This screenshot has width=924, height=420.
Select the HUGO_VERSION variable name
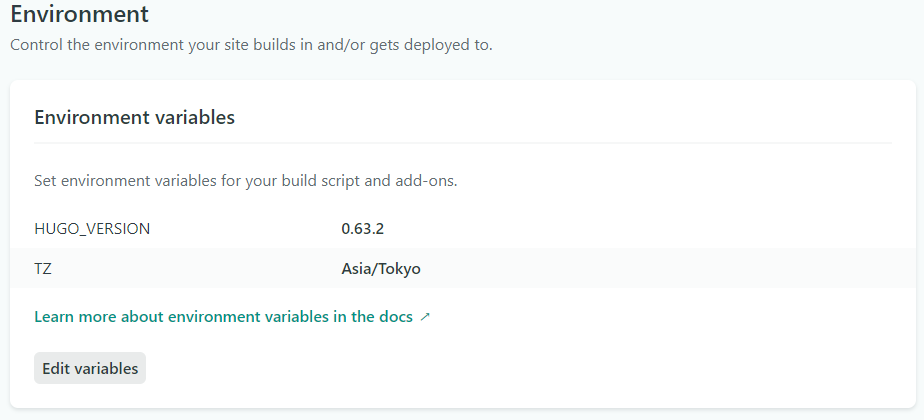[x=92, y=228]
